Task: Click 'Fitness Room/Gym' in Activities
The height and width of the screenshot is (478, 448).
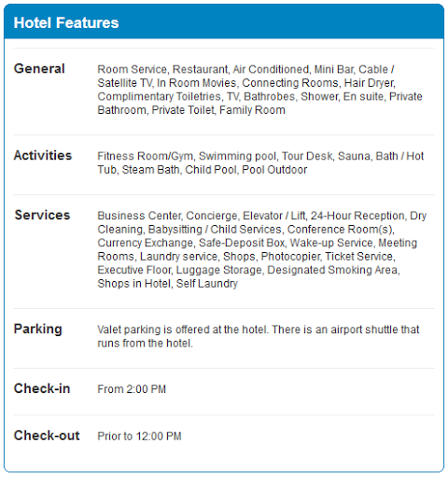Action: point(146,156)
